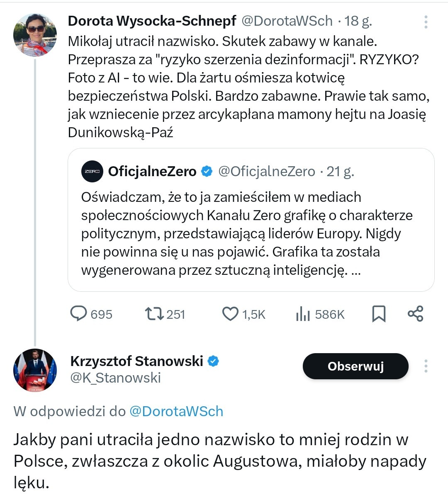This screenshot has width=448, height=497.
Task: Like the post with 1,5K hearts
Action: 230,314
